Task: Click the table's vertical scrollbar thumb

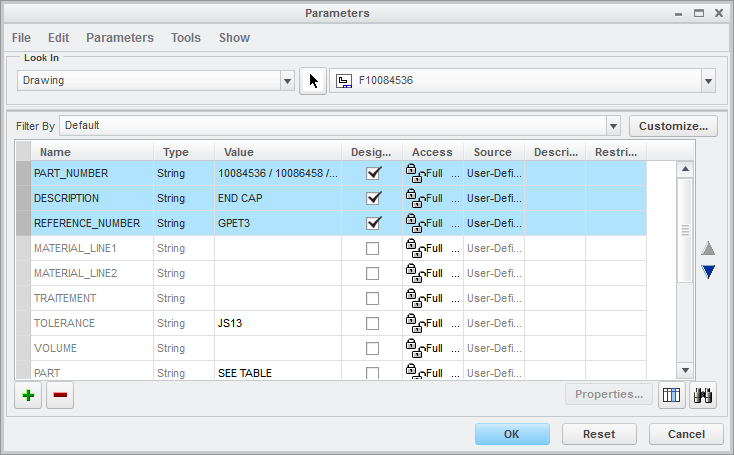Action: (x=685, y=230)
